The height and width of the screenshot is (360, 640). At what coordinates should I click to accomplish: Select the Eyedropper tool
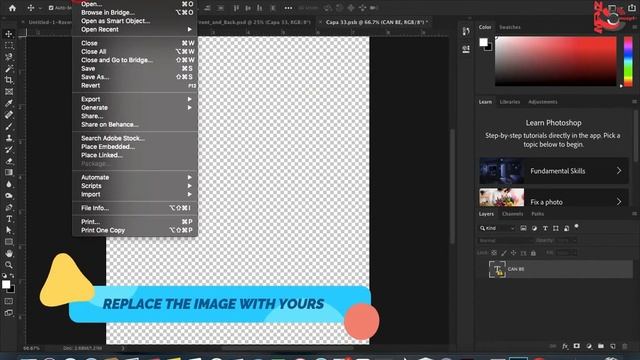pos(9,103)
